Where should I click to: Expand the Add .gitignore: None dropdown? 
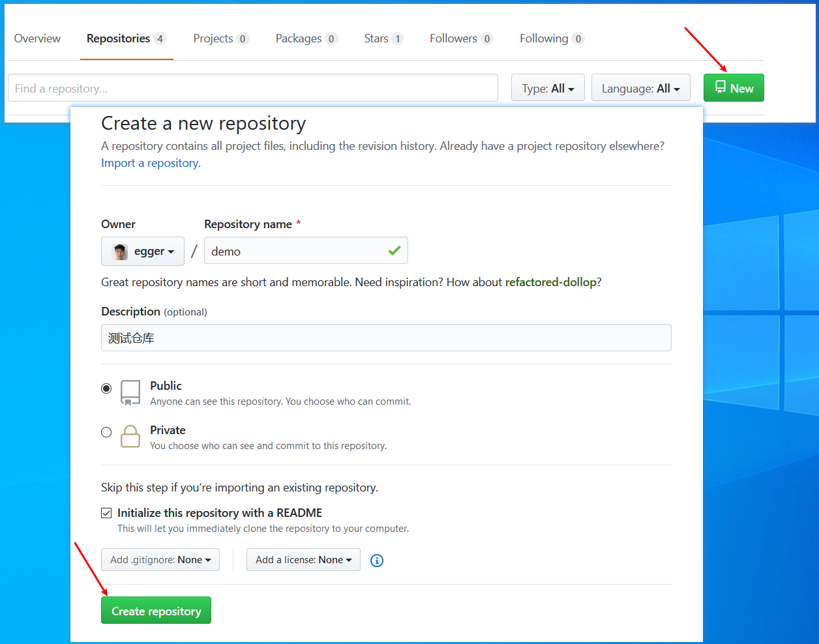tap(160, 560)
